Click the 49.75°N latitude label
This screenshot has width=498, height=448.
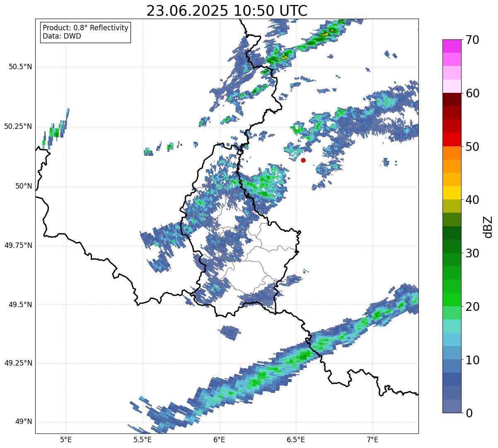click(18, 245)
